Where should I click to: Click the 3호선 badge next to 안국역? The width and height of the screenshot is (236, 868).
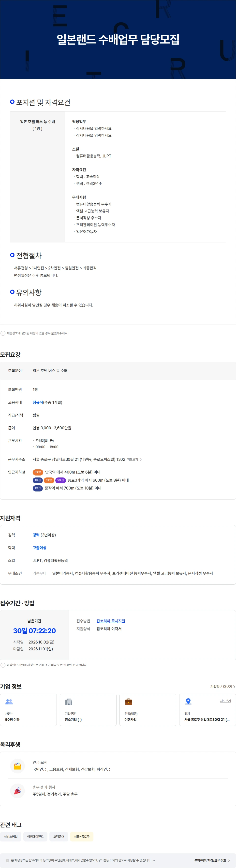pos(38,472)
